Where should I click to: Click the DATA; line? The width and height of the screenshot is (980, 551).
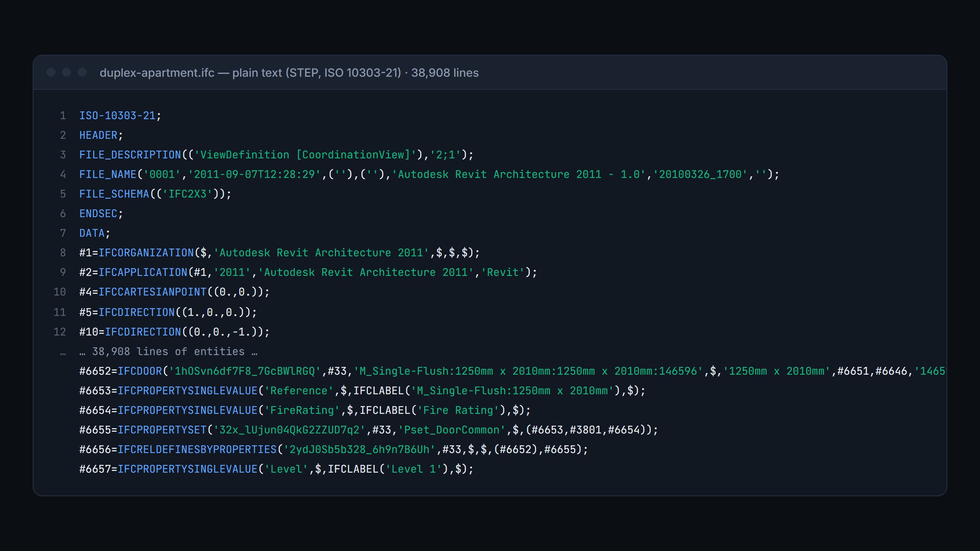(95, 233)
